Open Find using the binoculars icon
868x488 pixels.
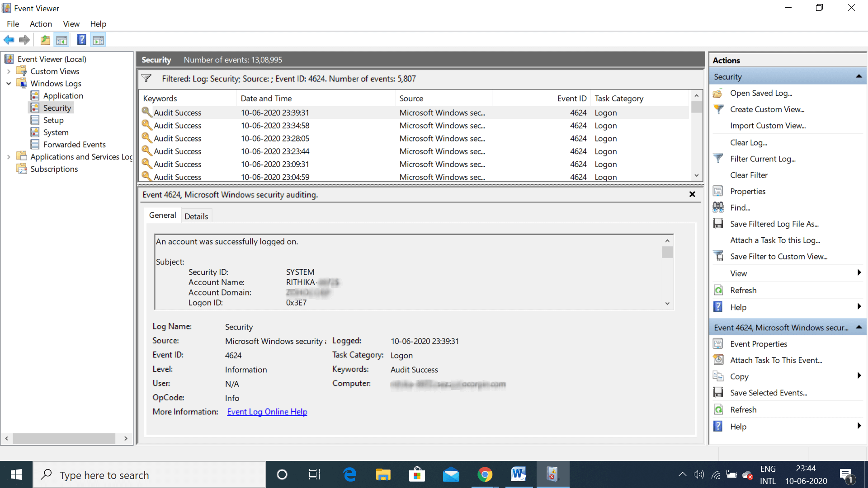pos(718,207)
